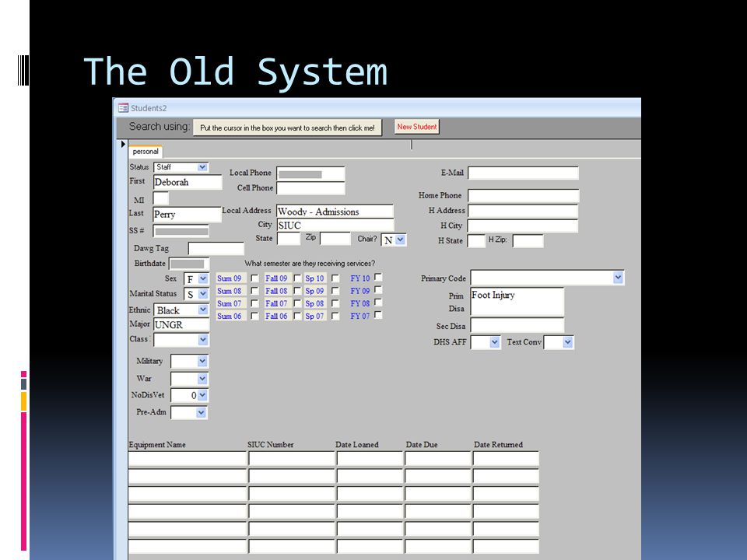
Task: Open the DHS AFF dropdown
Action: [x=495, y=342]
